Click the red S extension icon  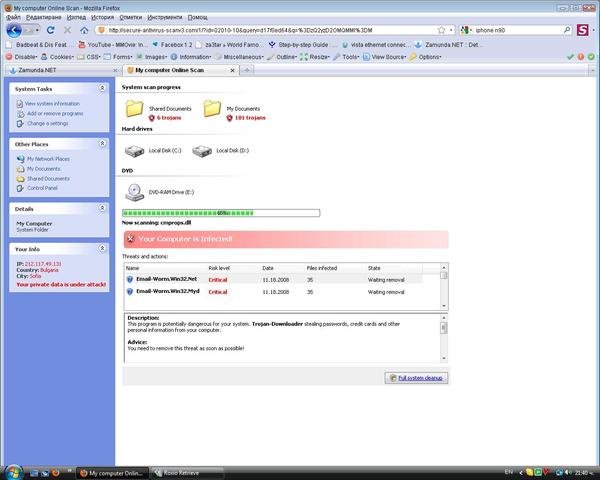click(582, 30)
